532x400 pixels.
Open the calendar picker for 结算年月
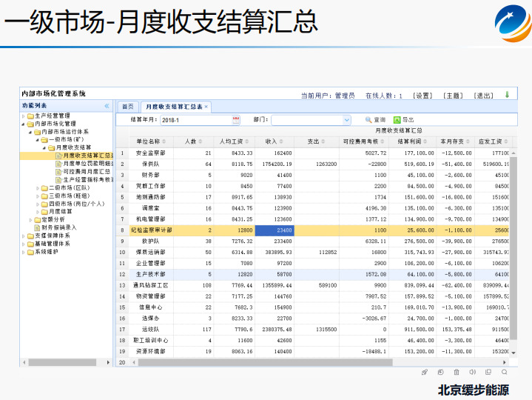(236, 120)
